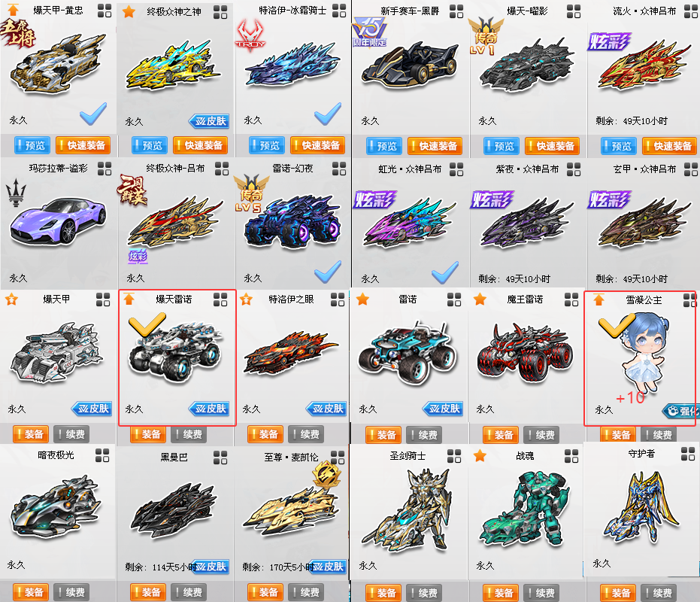This screenshot has height=602, width=700.
Task: Open the 皮肤 skin tag on 终极众神之神
Action: pyautogui.click(x=209, y=120)
